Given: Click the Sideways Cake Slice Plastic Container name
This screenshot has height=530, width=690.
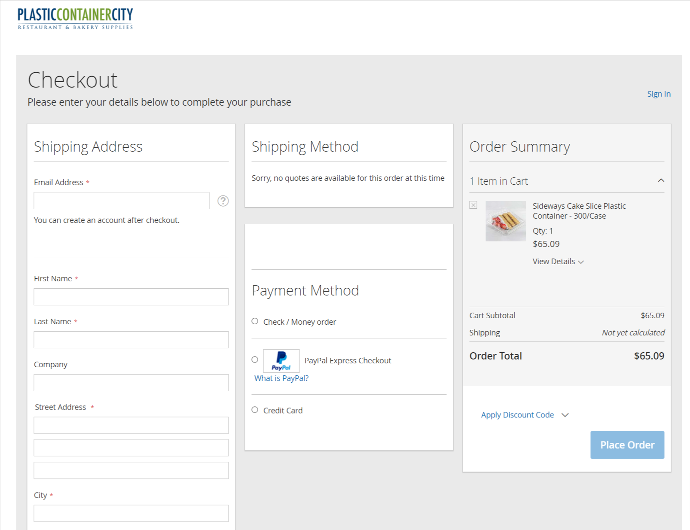Looking at the screenshot, I should point(579,211).
